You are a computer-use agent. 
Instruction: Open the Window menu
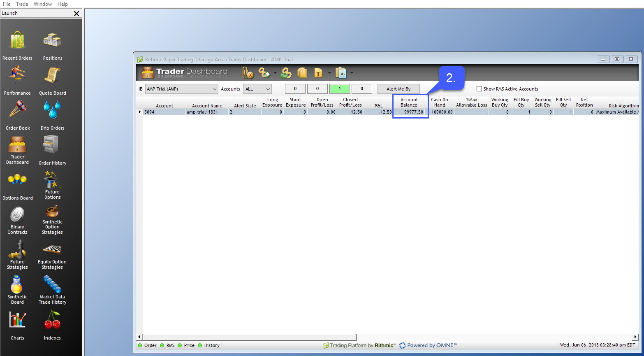(x=43, y=4)
